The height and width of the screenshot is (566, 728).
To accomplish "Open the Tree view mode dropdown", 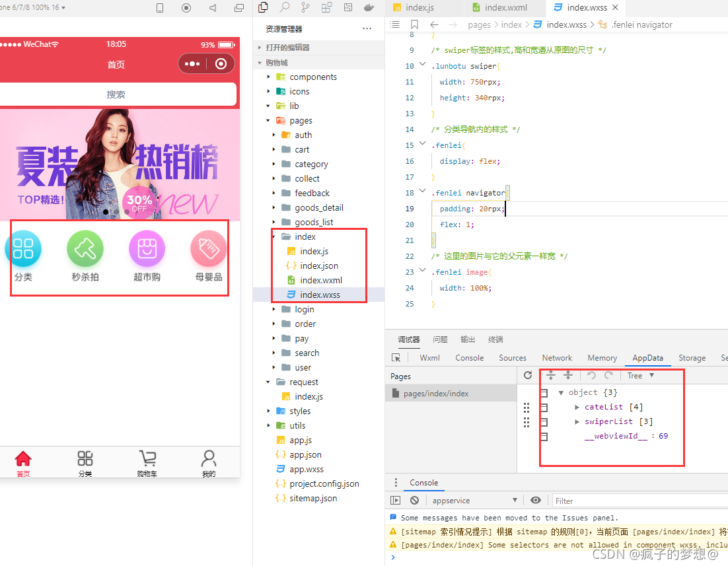I will point(641,375).
